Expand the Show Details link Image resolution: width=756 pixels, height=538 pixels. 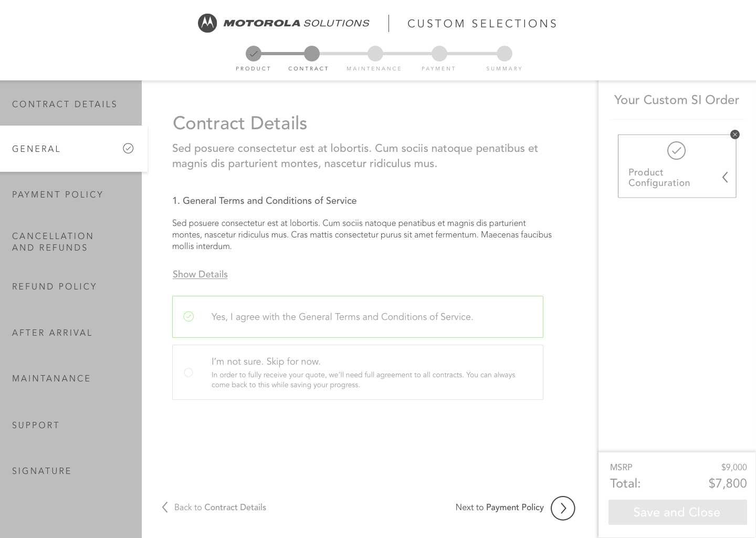[x=200, y=274]
